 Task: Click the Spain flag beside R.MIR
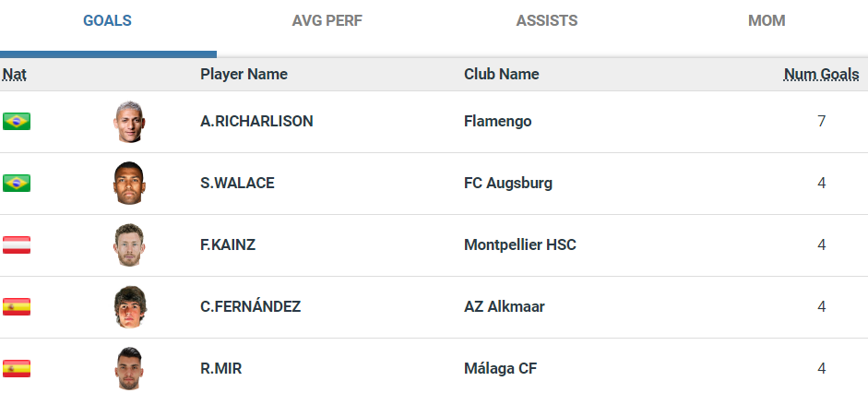point(17,368)
